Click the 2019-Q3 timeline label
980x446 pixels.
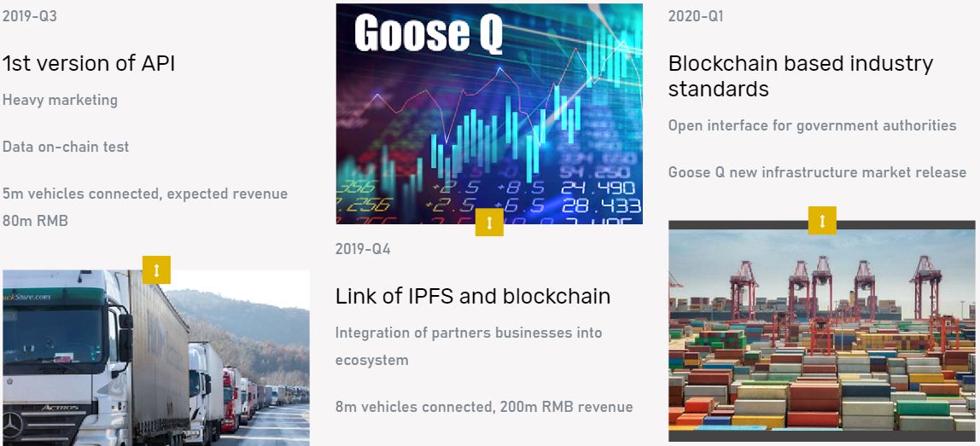coord(29,16)
